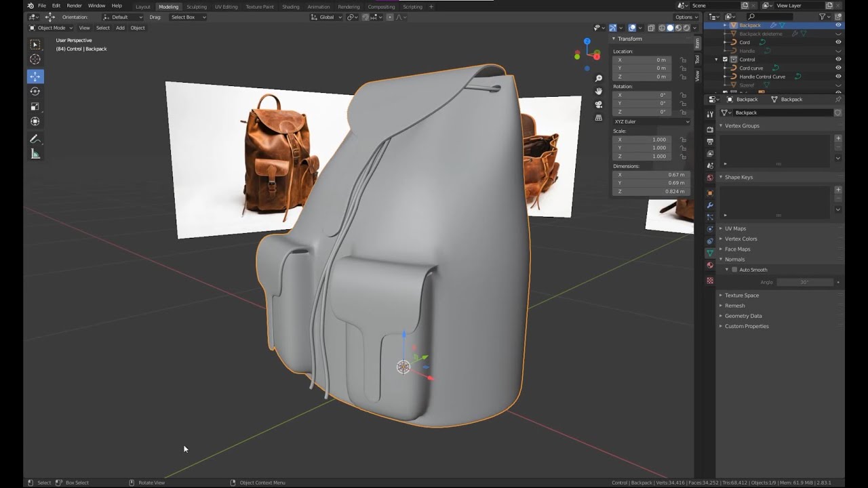Activate the Transform tool
The image size is (868, 488).
(35, 121)
